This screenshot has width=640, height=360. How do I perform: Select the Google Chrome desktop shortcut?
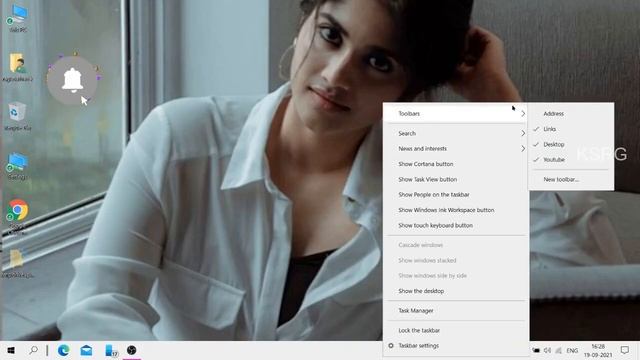pyautogui.click(x=17, y=216)
